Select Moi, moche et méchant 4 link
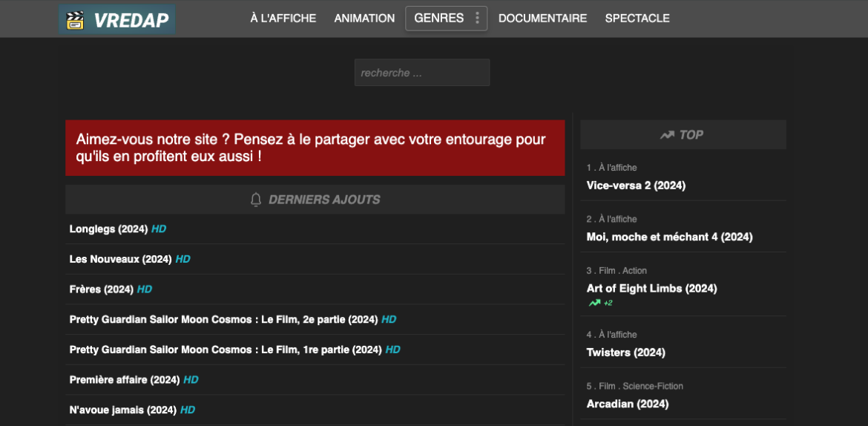The image size is (868, 426). (x=669, y=237)
